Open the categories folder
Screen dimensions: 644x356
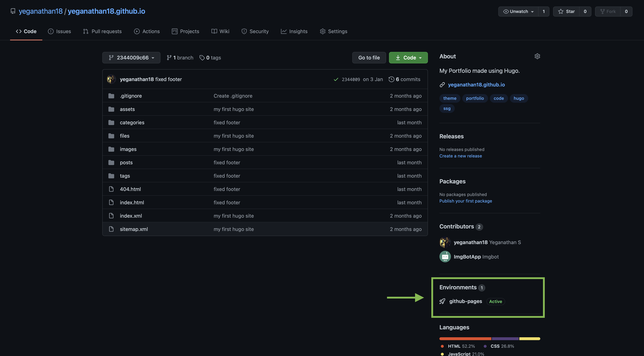tap(132, 123)
